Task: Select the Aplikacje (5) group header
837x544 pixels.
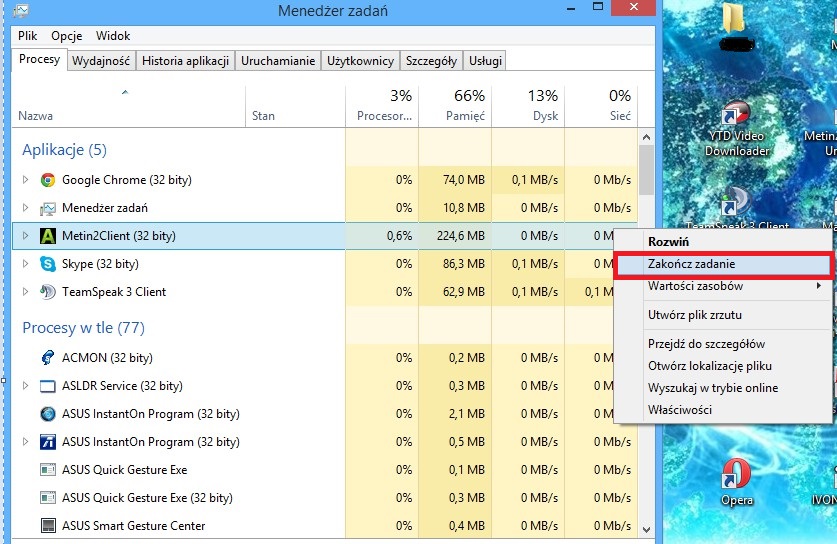Action: point(65,150)
